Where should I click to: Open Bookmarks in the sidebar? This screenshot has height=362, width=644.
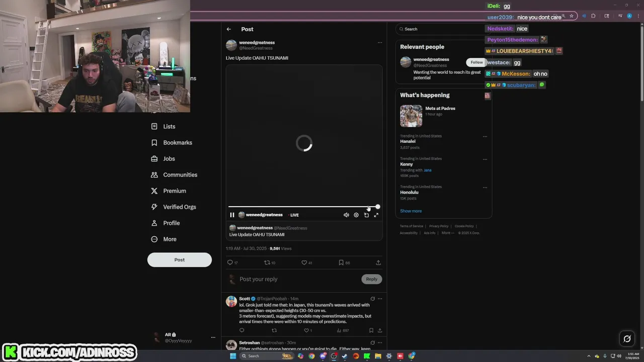click(x=172, y=143)
